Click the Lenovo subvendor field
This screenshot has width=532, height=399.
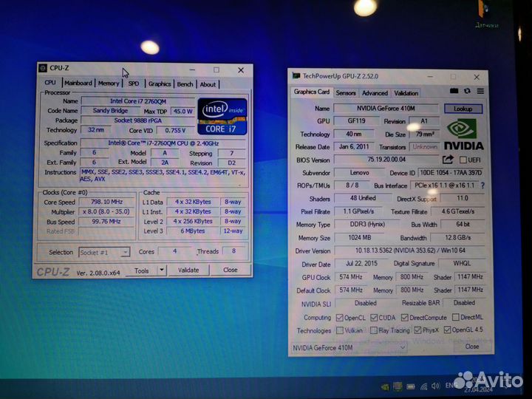tap(359, 173)
